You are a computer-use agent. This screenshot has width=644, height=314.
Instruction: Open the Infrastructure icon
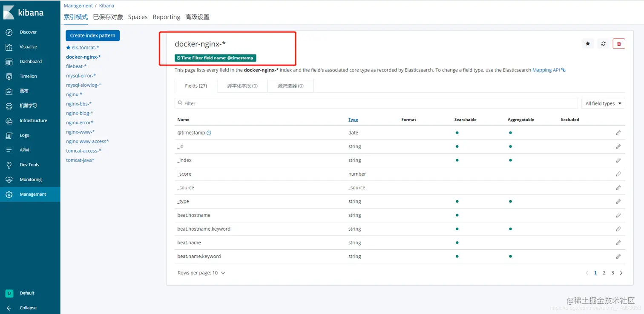coord(9,121)
